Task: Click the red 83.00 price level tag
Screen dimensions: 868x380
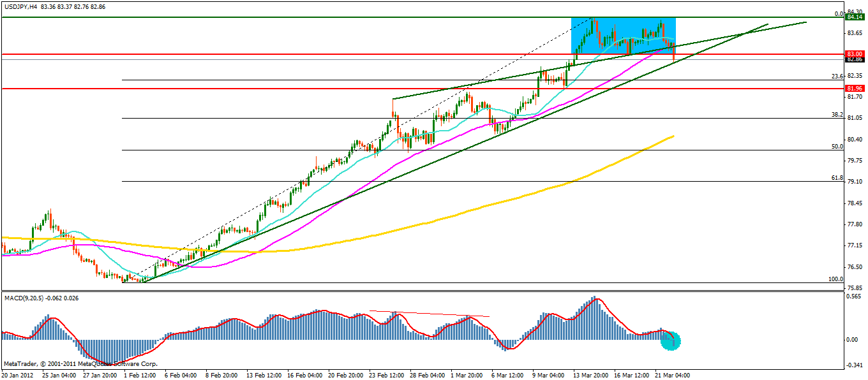Action: tap(854, 54)
